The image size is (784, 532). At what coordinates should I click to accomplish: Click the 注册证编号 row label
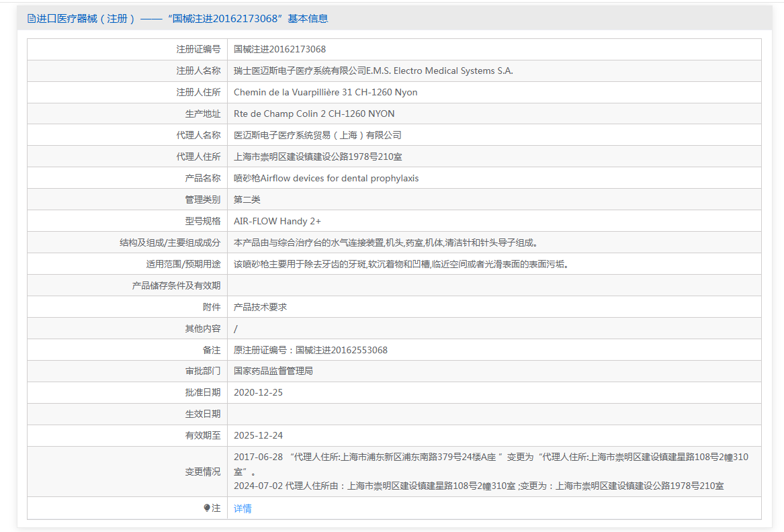198,49
